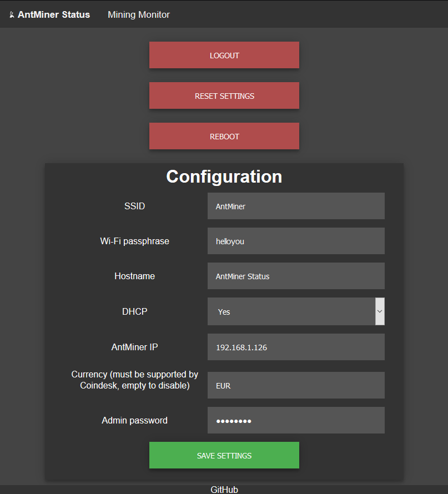The height and width of the screenshot is (494, 448).
Task: Open the GitHub footer link
Action: (224, 490)
